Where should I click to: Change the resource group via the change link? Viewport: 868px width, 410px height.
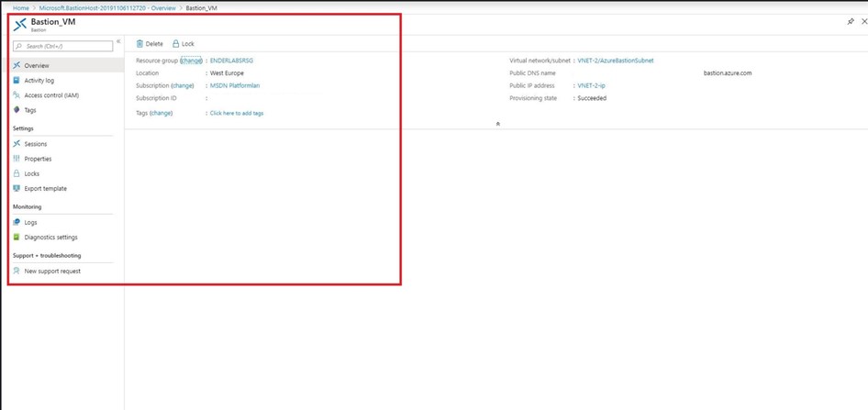pos(192,61)
